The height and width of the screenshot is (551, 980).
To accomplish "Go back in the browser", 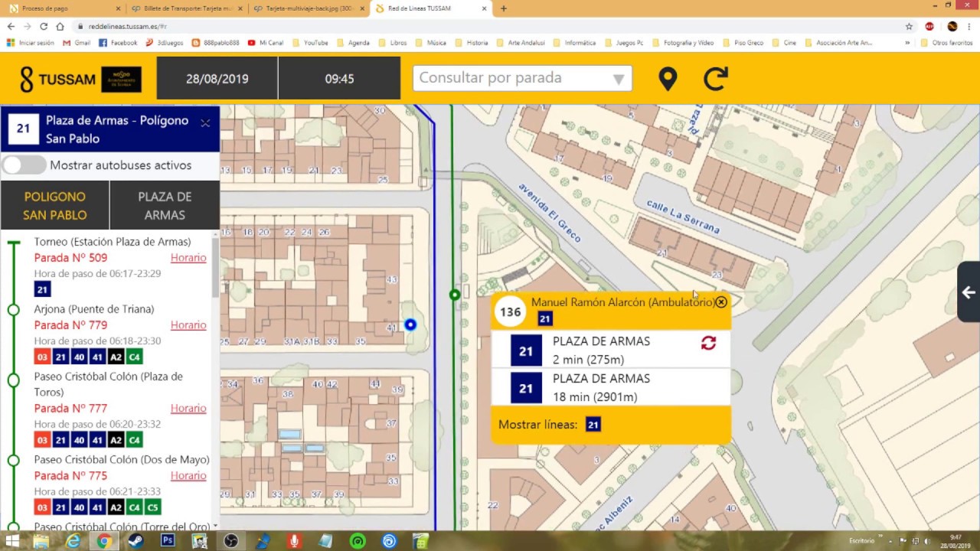I will (11, 26).
